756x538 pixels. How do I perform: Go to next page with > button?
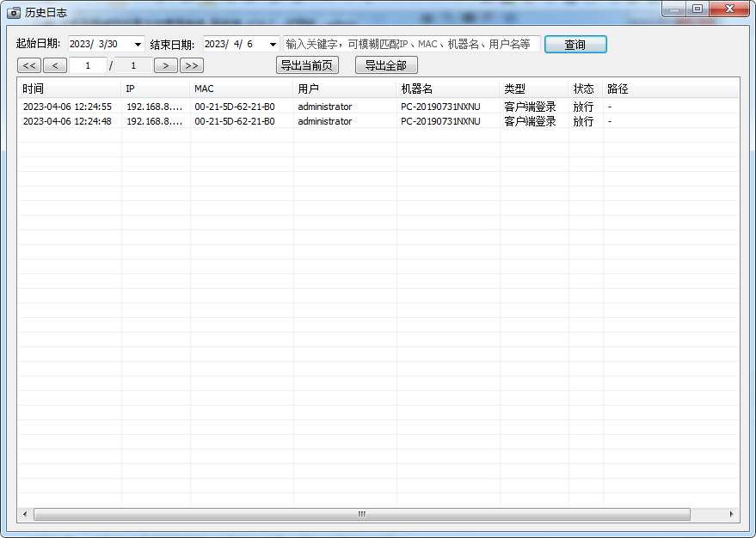166,65
